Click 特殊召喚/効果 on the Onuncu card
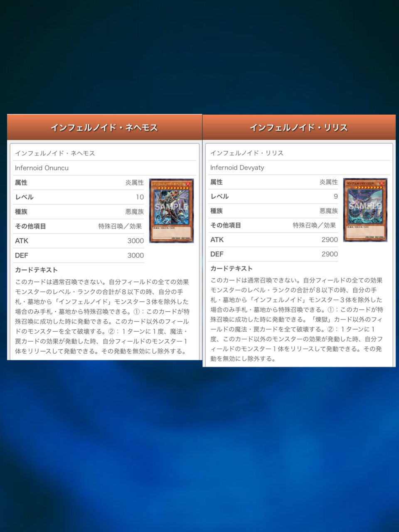 120,226
